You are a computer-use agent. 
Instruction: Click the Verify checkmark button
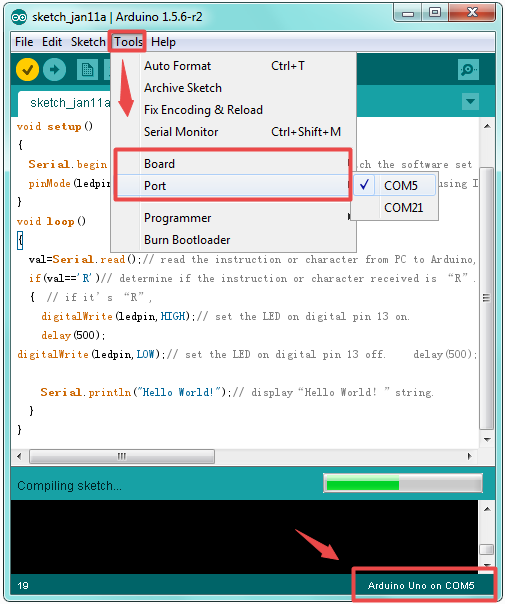[x=27, y=70]
